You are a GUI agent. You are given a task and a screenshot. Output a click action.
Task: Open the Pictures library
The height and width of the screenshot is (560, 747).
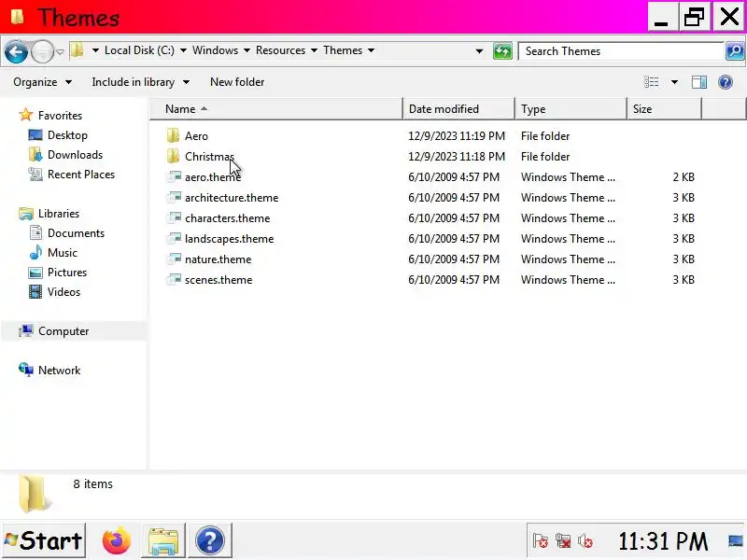(66, 272)
